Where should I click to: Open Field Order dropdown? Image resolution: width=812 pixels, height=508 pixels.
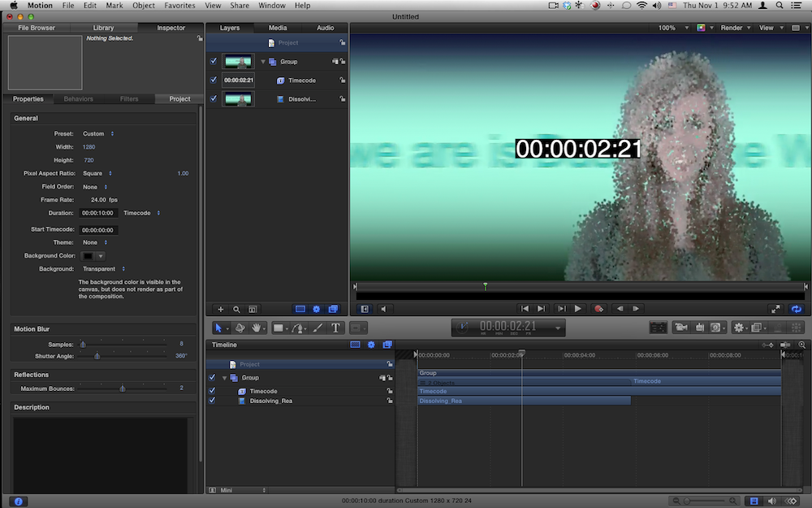click(x=95, y=187)
